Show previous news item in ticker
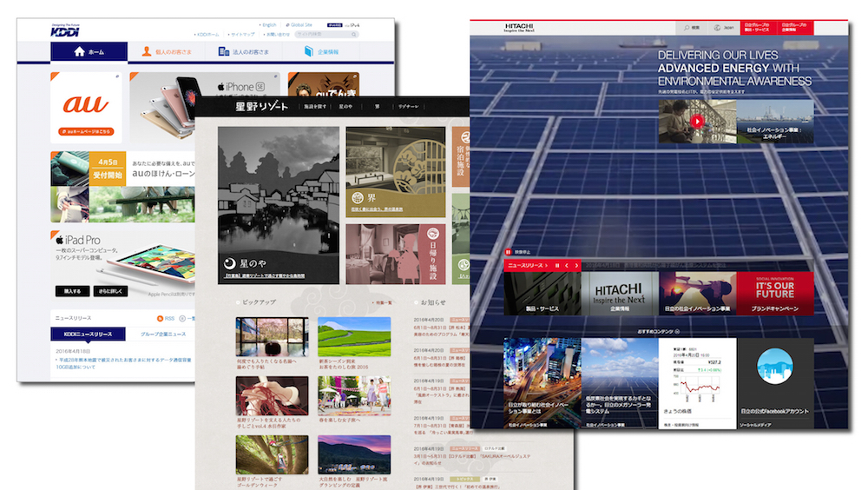Image resolution: width=868 pixels, height=490 pixels. pos(567,266)
